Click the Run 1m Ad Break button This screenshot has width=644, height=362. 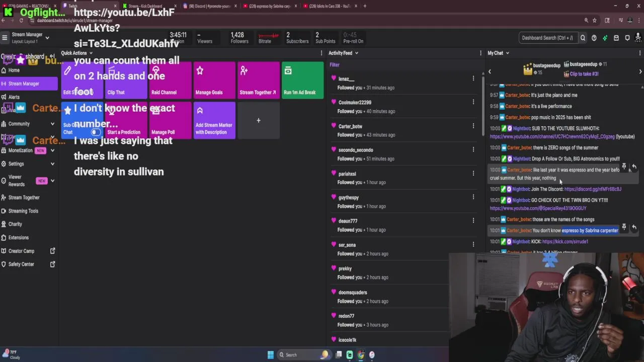[302, 80]
